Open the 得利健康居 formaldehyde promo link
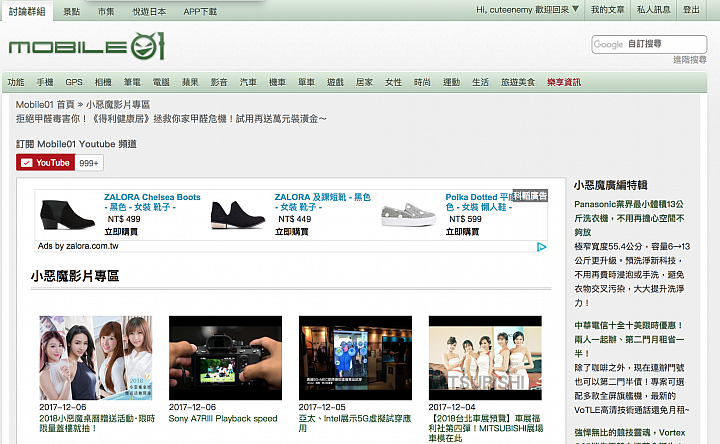This screenshot has width=720, height=444. click(171, 119)
